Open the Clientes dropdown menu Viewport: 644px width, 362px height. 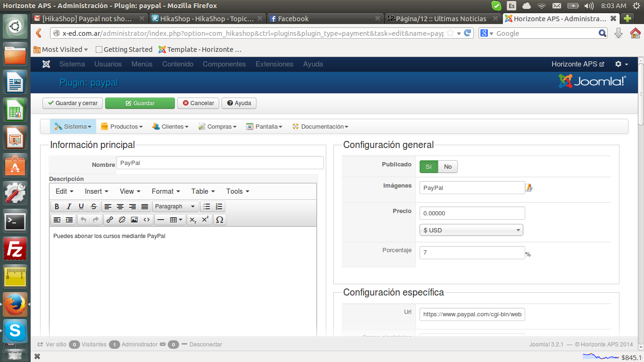(170, 126)
